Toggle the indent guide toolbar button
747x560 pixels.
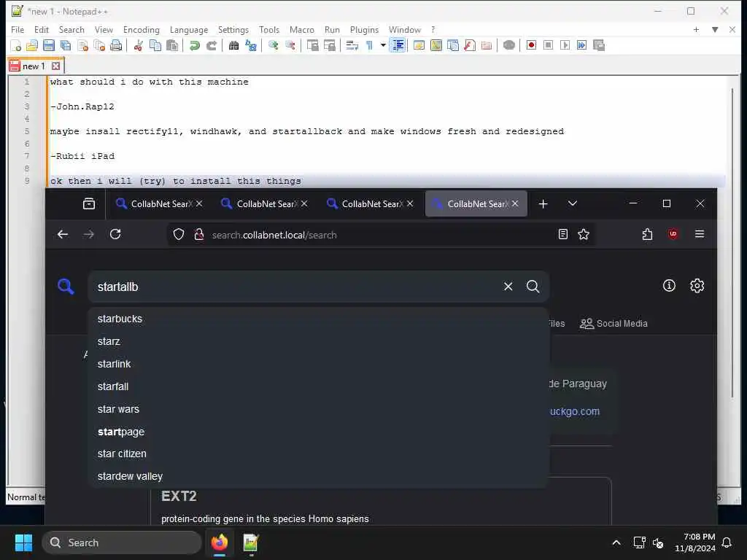click(x=398, y=46)
